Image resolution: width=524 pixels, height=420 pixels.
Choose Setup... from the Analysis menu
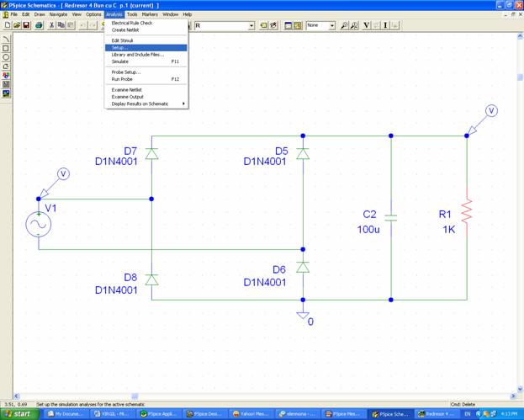(x=120, y=47)
